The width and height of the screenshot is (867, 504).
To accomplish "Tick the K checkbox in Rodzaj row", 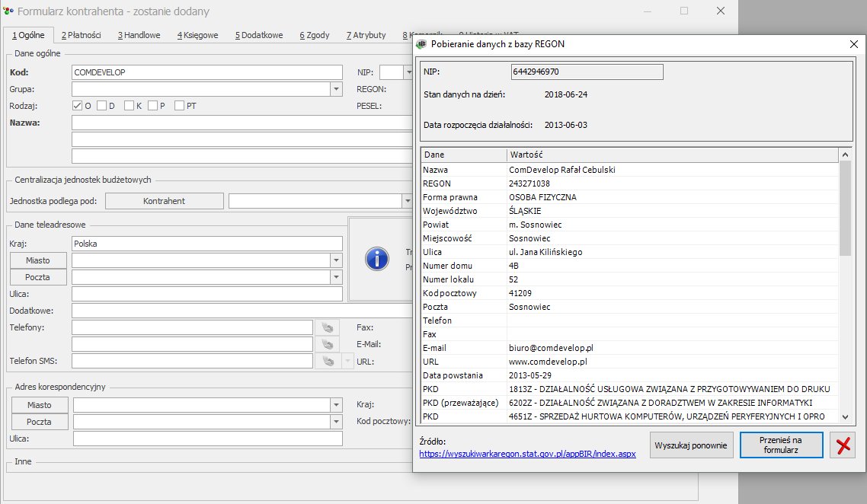I will [x=129, y=106].
